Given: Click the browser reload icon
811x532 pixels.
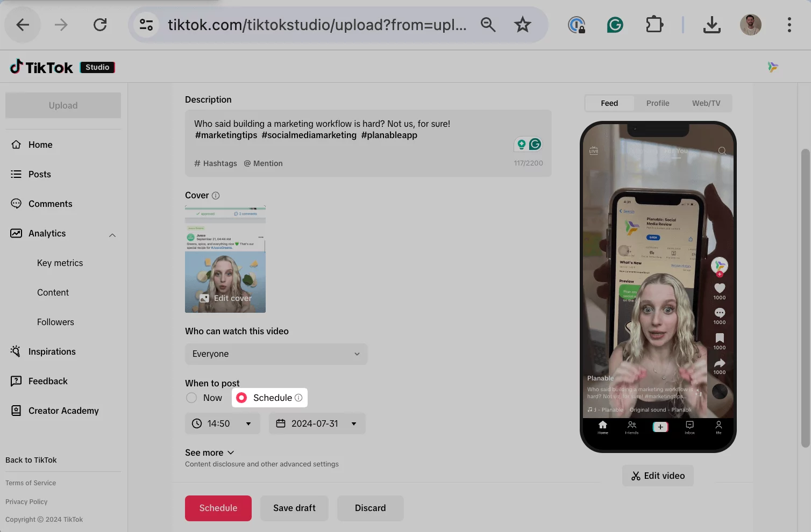Looking at the screenshot, I should (x=100, y=25).
